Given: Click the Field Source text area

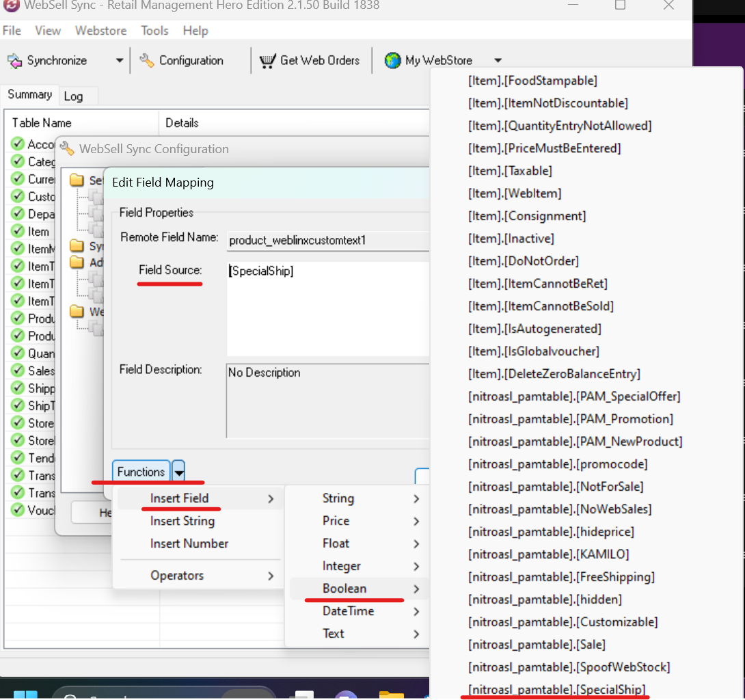Looking at the screenshot, I should click(328, 308).
